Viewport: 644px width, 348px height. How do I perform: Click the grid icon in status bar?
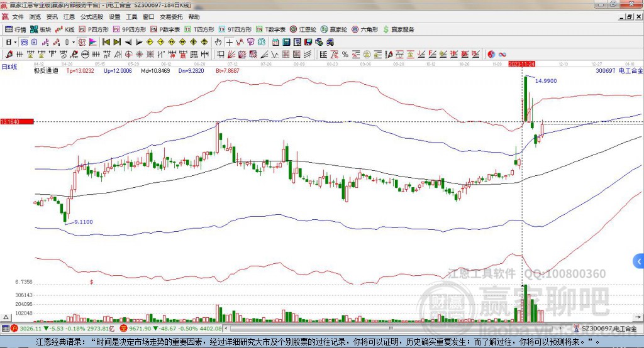point(5,329)
